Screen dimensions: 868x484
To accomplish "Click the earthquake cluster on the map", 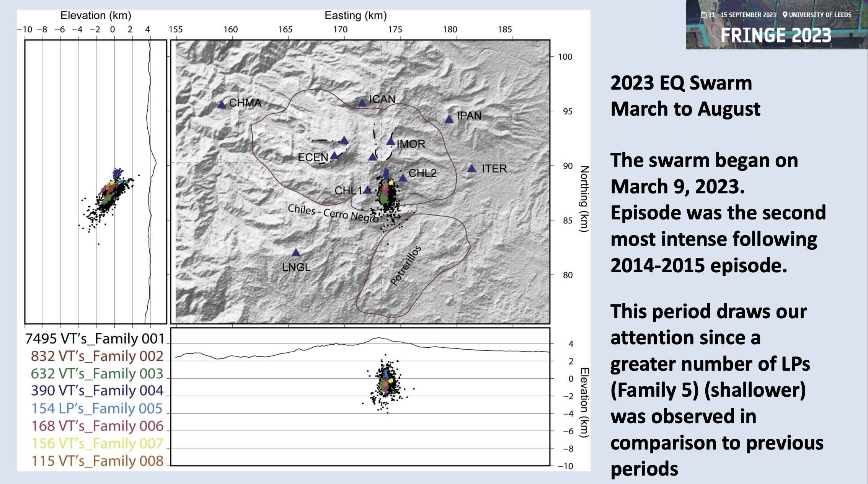I will pos(387,195).
